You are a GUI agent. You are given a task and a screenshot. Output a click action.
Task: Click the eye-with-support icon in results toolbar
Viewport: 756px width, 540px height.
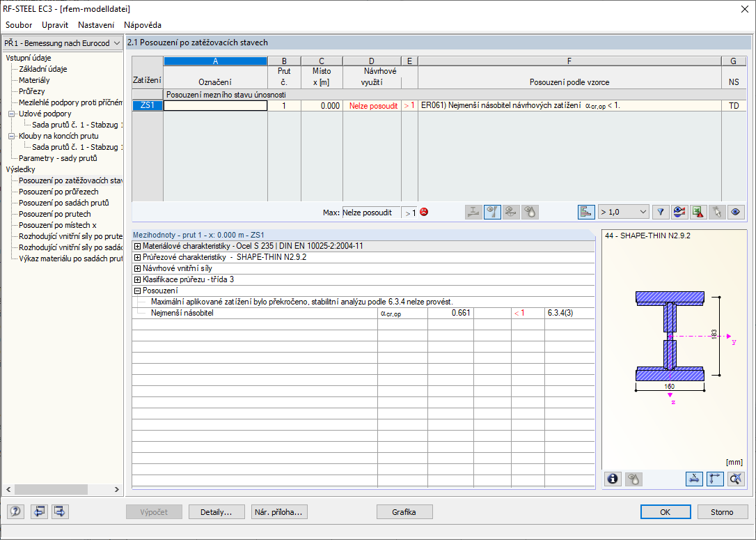[511, 213]
